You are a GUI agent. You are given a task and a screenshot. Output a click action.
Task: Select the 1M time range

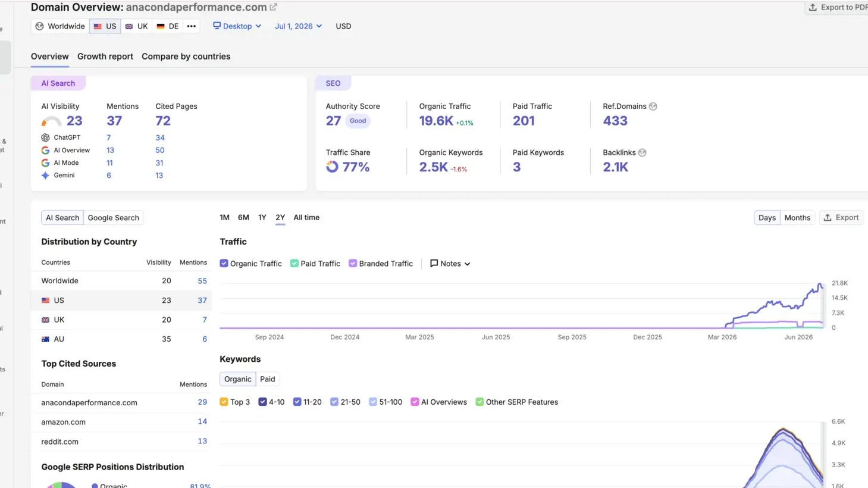click(x=224, y=218)
